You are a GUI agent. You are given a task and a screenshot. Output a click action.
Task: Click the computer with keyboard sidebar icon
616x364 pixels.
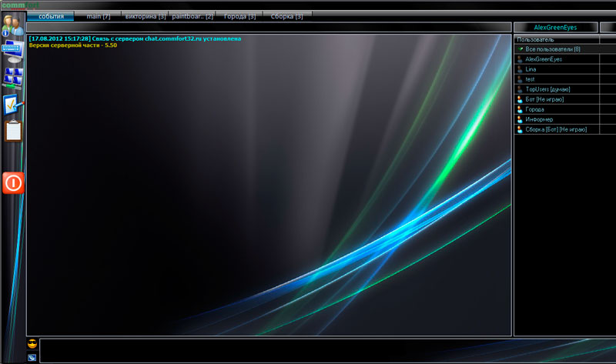tap(12, 52)
